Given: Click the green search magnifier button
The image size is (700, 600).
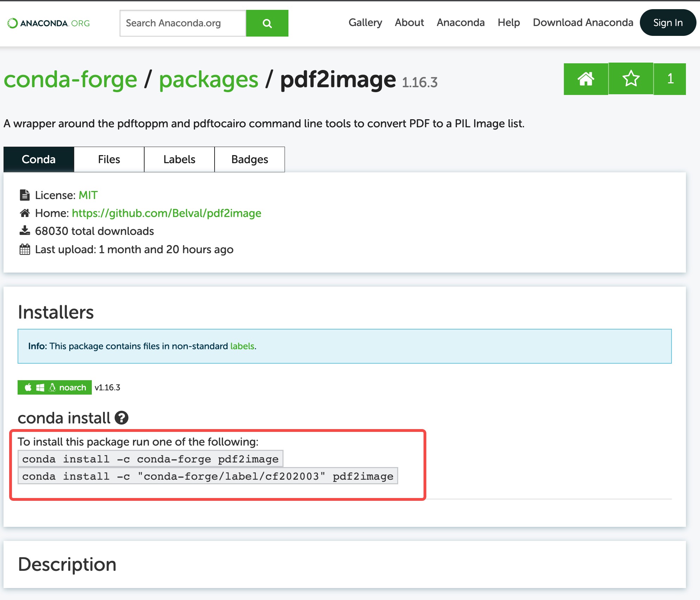Looking at the screenshot, I should (x=267, y=23).
